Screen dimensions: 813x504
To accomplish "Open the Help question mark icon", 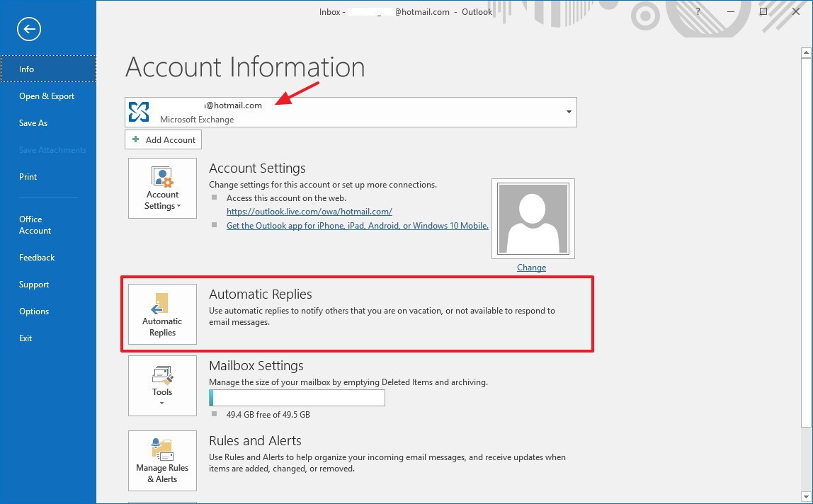I will point(698,11).
